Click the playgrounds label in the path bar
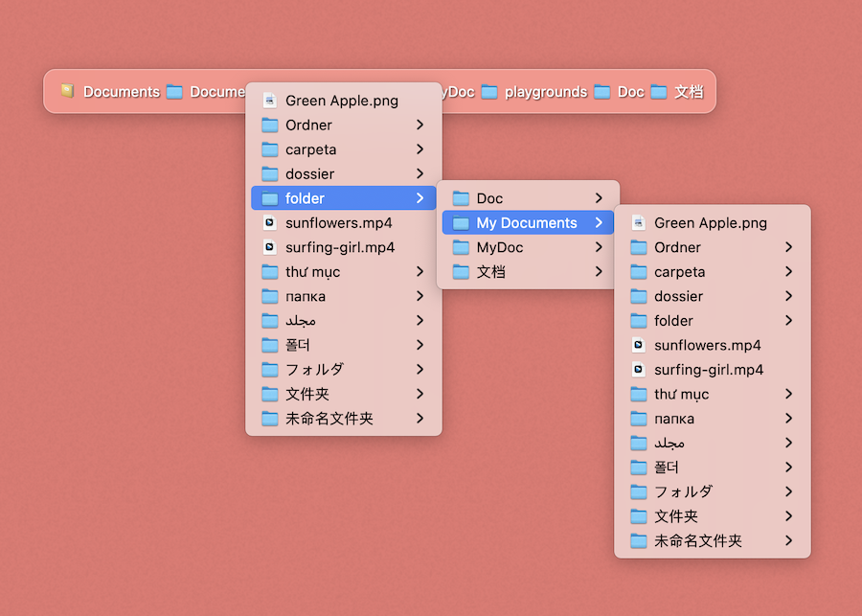 point(546,92)
